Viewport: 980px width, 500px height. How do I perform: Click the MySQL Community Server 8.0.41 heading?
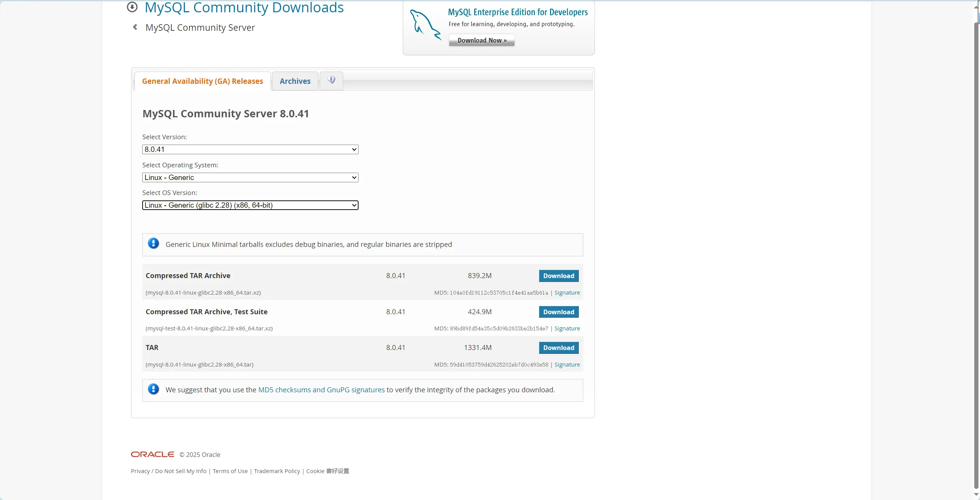tap(226, 114)
